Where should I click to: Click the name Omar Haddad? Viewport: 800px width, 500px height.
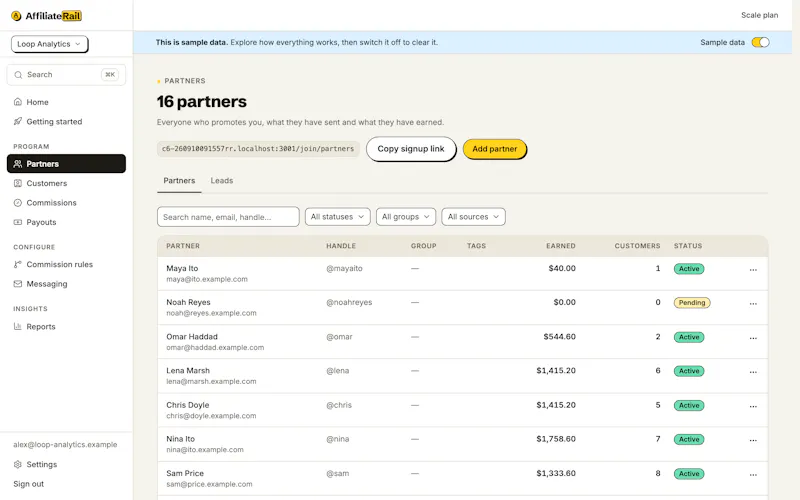click(x=192, y=337)
